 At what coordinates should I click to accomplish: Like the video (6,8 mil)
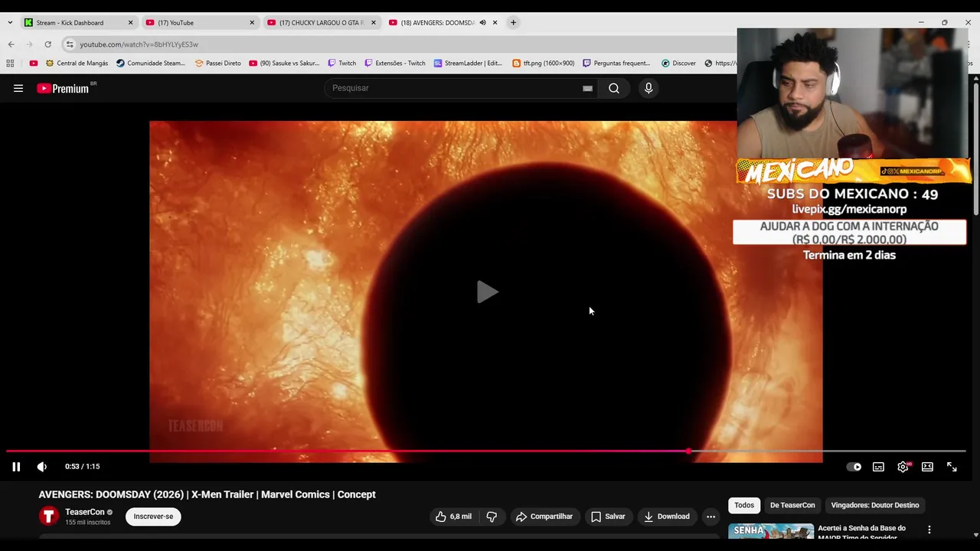[453, 517]
